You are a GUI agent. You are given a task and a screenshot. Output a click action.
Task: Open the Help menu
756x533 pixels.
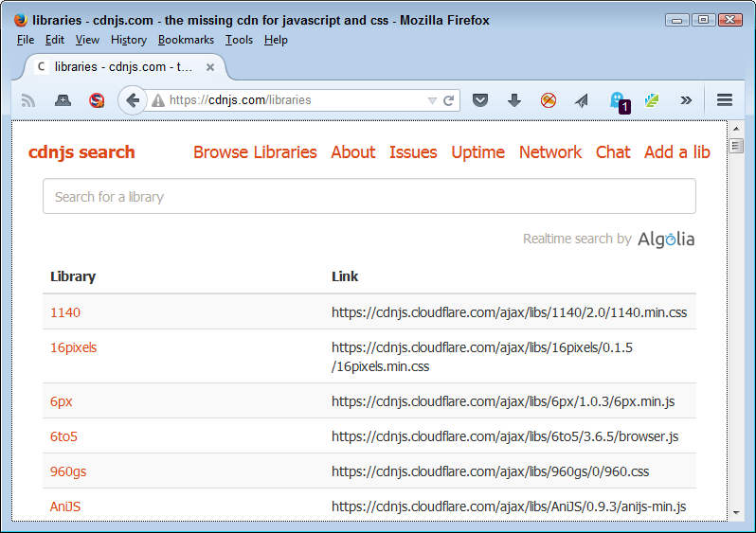276,40
